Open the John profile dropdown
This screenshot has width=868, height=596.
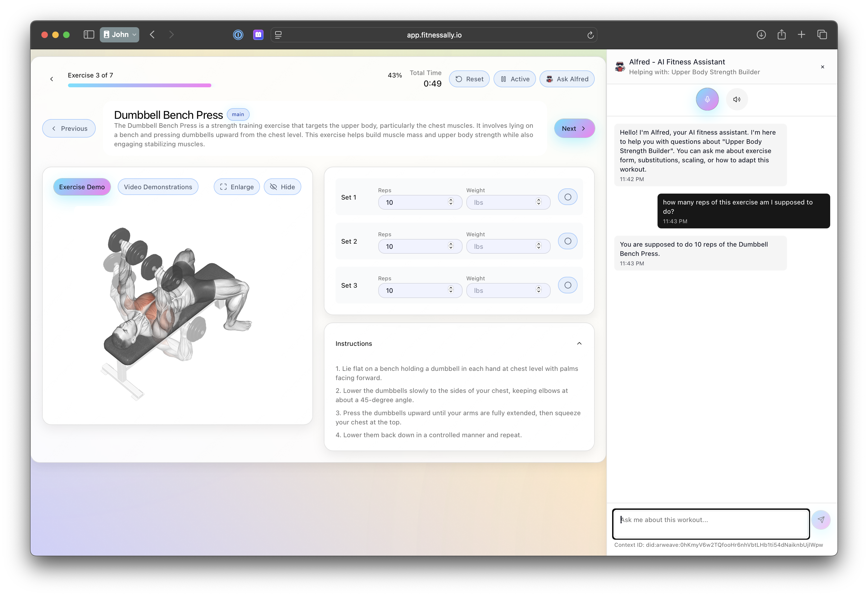pyautogui.click(x=120, y=35)
